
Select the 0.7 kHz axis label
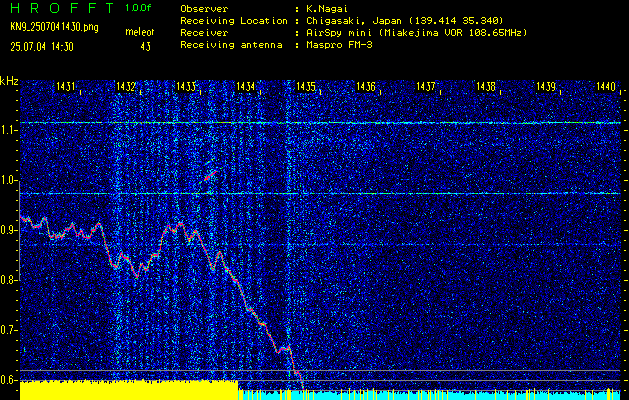coord(9,330)
